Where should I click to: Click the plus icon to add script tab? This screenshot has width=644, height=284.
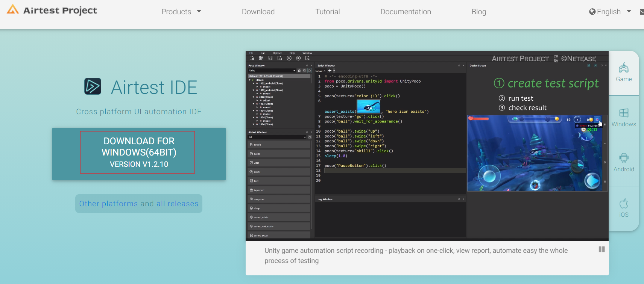click(x=330, y=71)
